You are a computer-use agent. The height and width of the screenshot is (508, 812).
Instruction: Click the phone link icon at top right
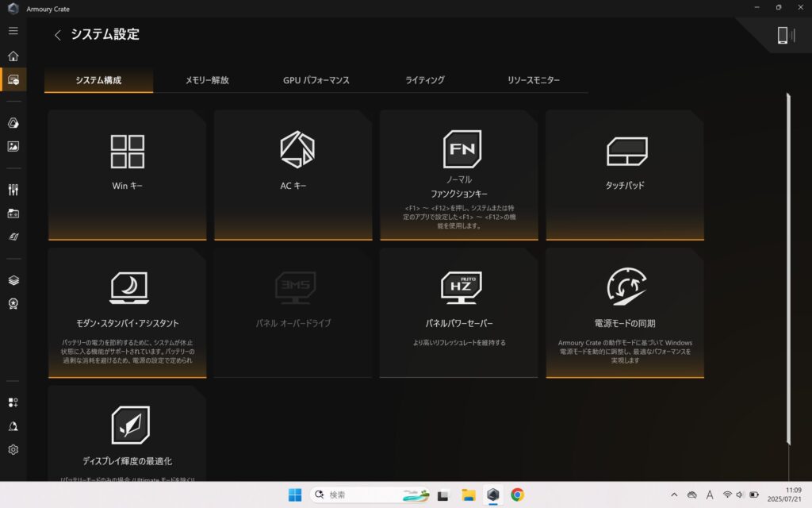pos(784,36)
